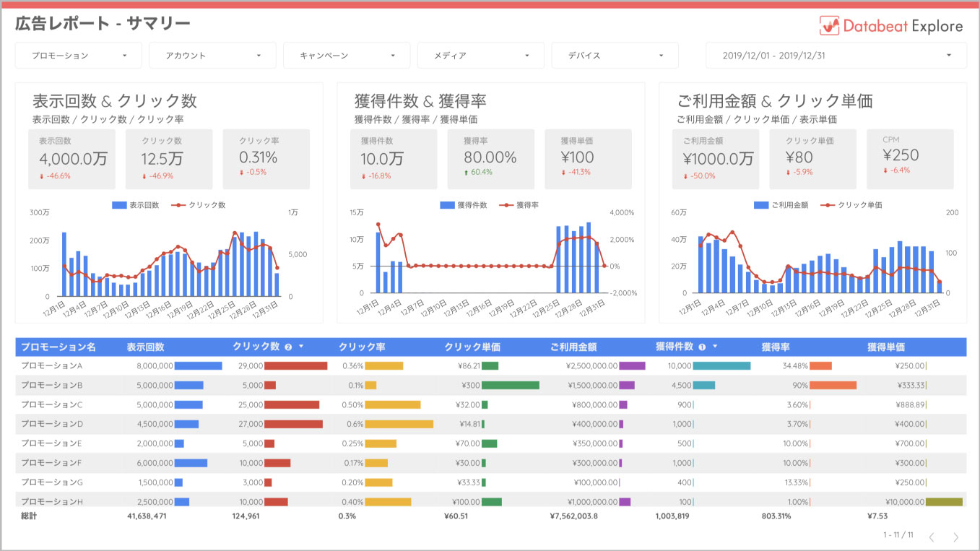Click the 8,000,000 impressions cell
Image resolution: width=980 pixels, height=551 pixels.
(154, 366)
